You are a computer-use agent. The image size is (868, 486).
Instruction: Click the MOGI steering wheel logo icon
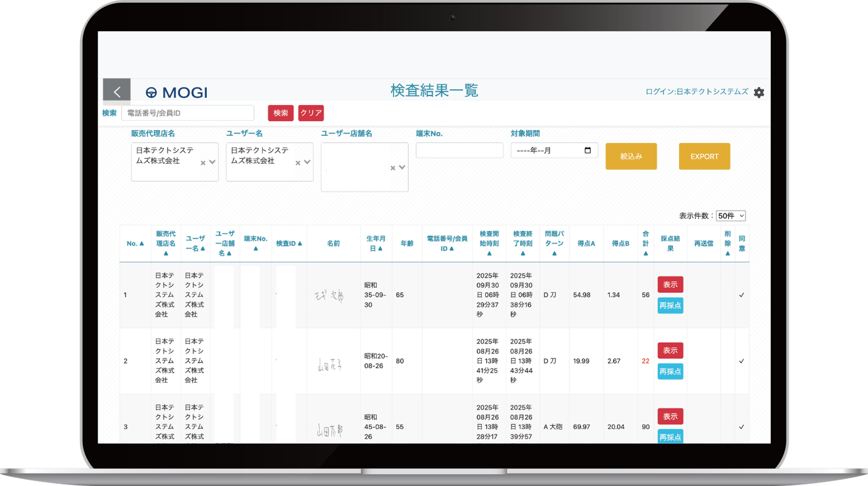pos(152,92)
